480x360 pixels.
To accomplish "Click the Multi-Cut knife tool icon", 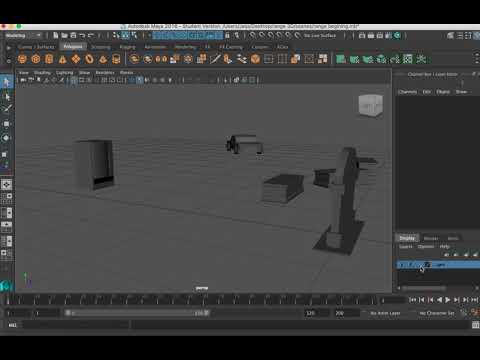I will pos(215,59).
